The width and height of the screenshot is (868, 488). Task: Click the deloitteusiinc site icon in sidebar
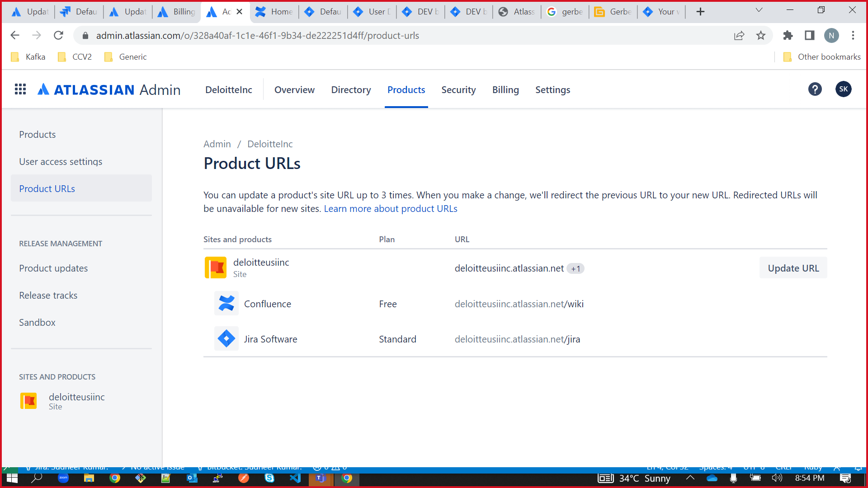click(x=28, y=401)
